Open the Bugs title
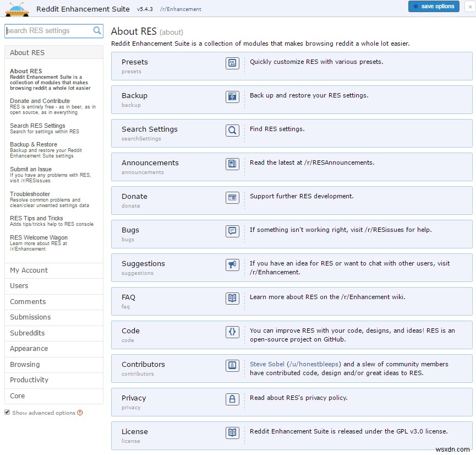Screen dimensions: 476x455 tap(130, 230)
